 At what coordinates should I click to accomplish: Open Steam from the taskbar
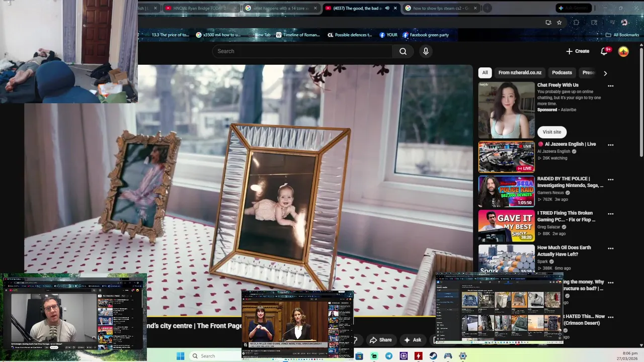(x=433, y=356)
